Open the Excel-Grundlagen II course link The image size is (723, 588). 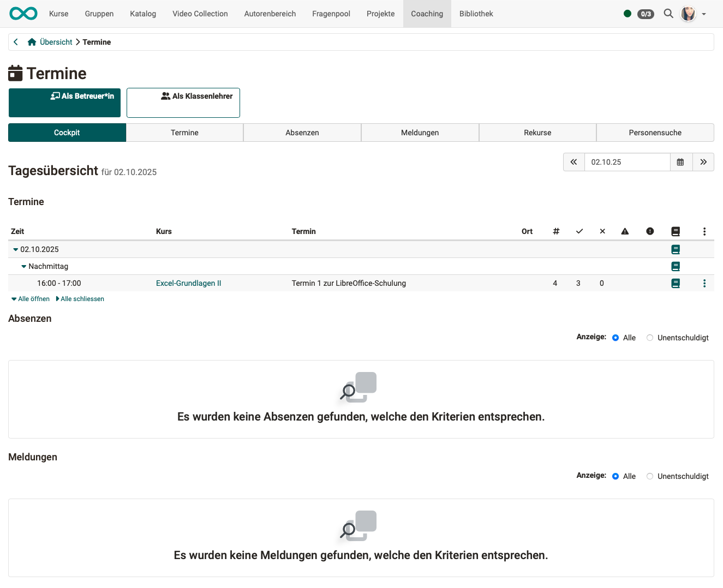(x=188, y=283)
